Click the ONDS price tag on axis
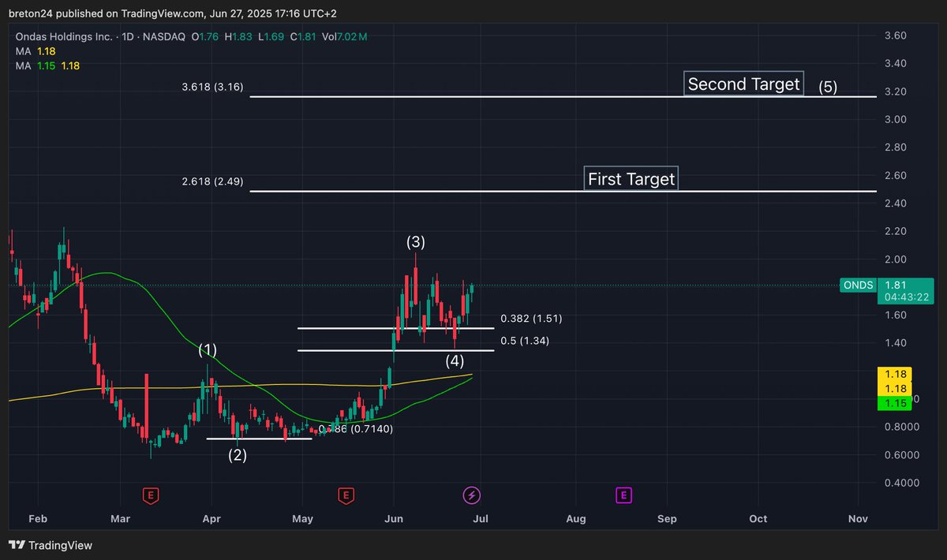Screen dimensions: 947x560 click(859, 286)
